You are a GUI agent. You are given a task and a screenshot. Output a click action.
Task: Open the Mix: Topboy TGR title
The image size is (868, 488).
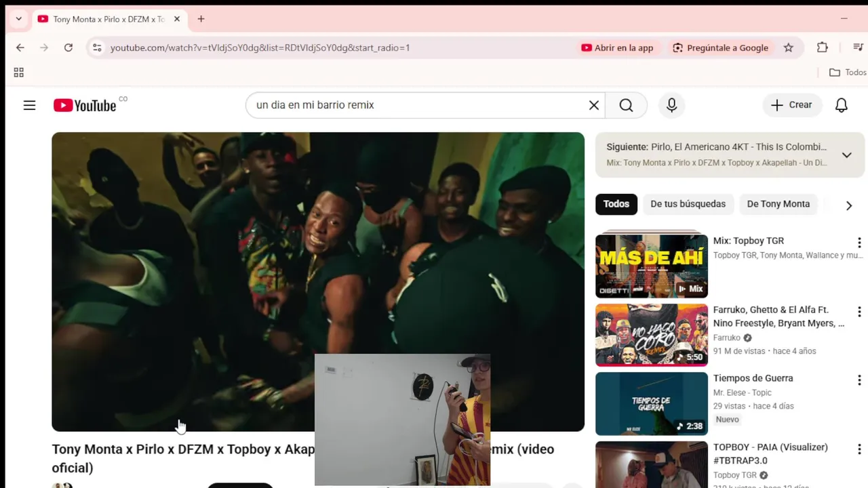749,241
